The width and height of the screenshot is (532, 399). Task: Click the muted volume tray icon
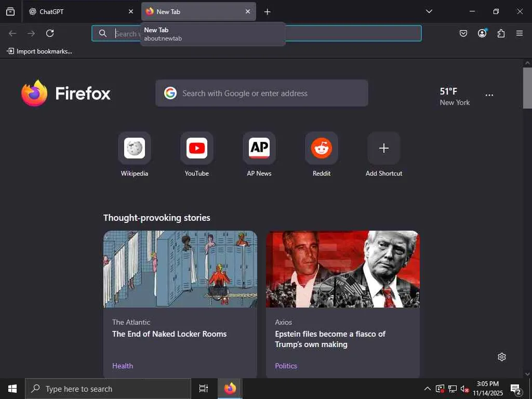pos(464,389)
